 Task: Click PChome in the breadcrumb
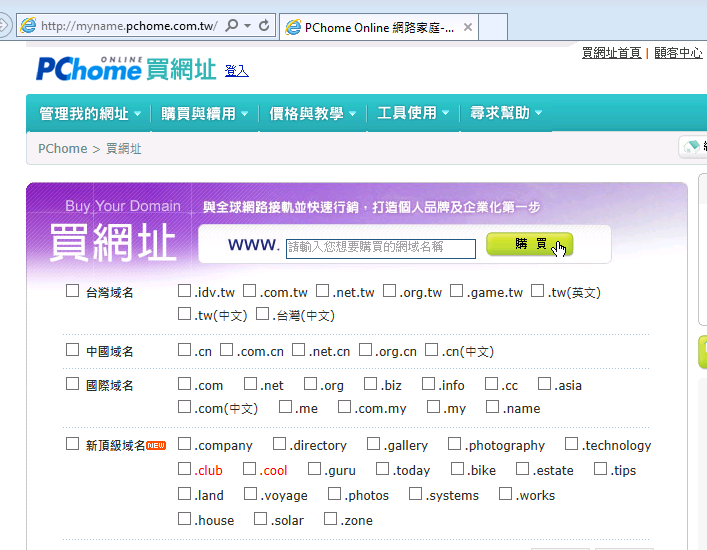coord(62,149)
